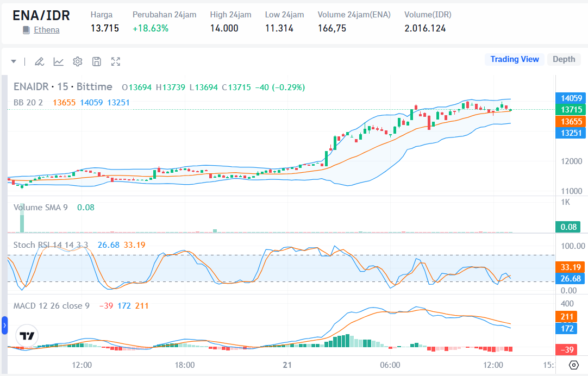This screenshot has height=376, width=588.
Task: Switch to the Depth tab
Action: (x=564, y=59)
